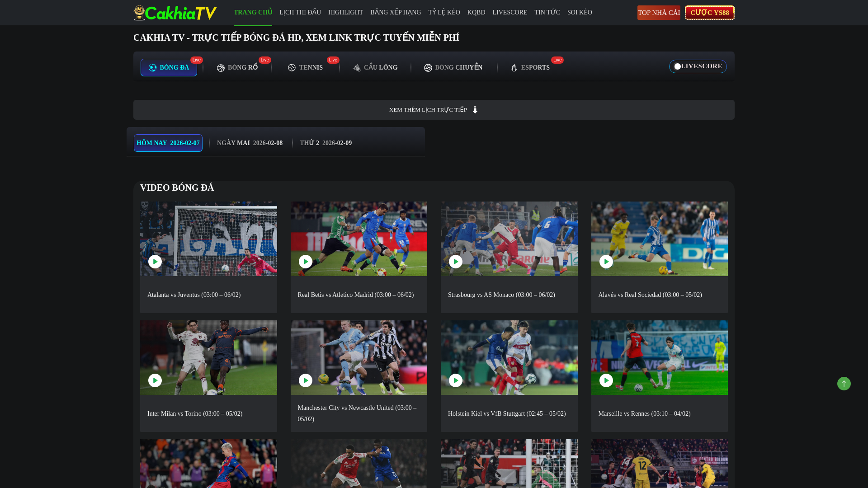Open Tin Tức news section
This screenshot has width=868, height=488.
click(547, 12)
